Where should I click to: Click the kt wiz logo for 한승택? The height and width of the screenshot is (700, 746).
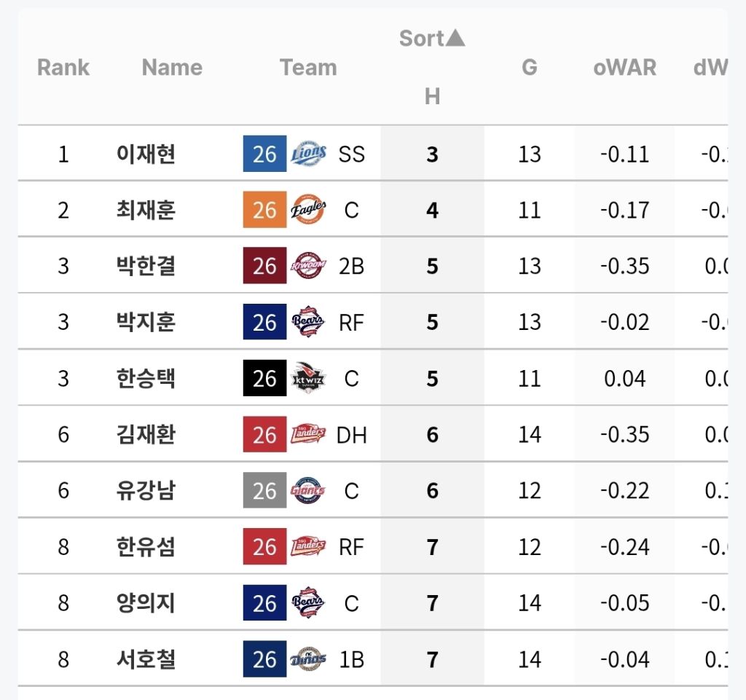[x=308, y=378]
